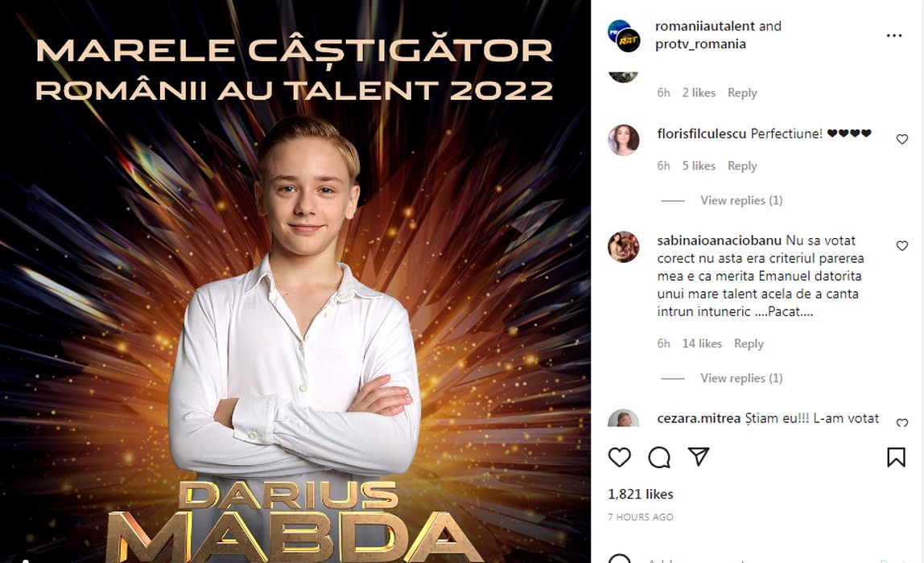The image size is (924, 563).
Task: Reply to florisfilculescu's comment
Action: (742, 166)
